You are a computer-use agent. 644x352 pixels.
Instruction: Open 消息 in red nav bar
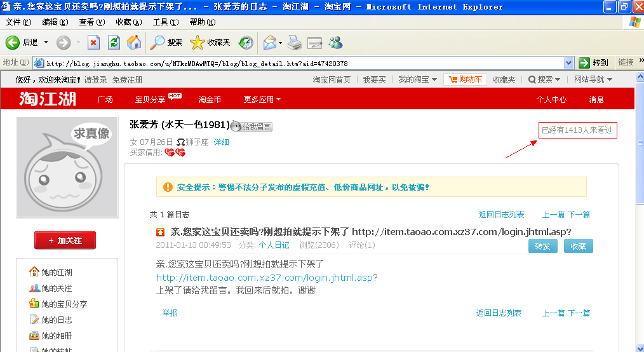click(x=596, y=99)
